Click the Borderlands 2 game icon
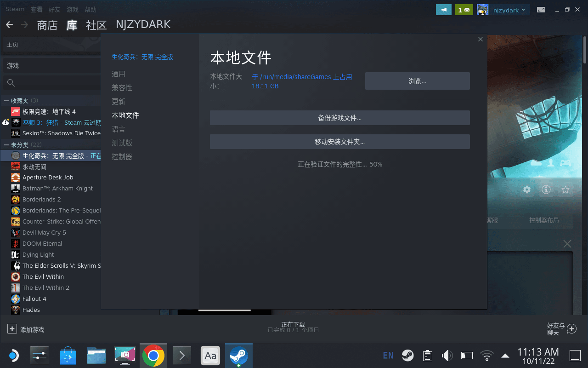Viewport: 588px width, 368px height. 16,200
